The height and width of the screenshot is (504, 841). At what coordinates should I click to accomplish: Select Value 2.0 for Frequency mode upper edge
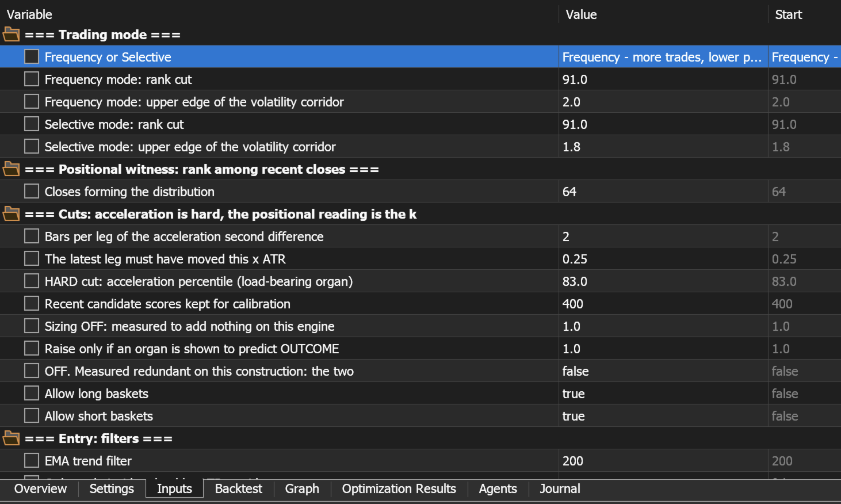[x=663, y=102]
